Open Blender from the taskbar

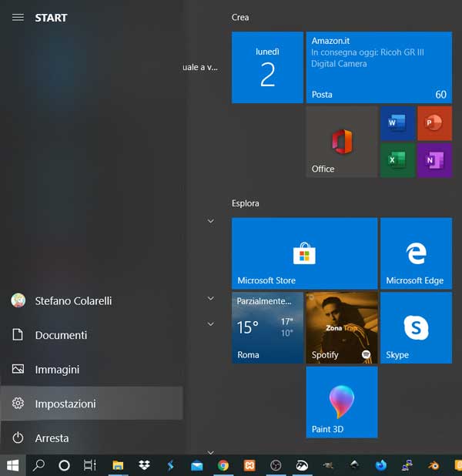tap(434, 465)
